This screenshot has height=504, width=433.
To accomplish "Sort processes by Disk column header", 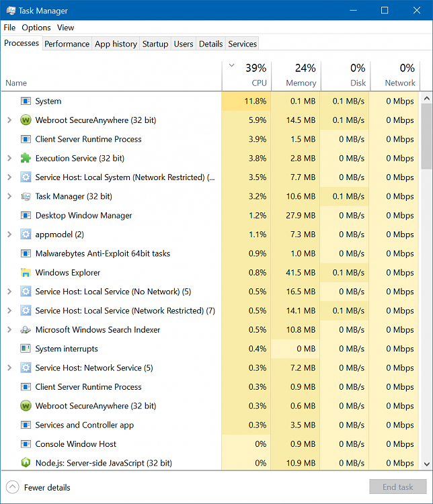I will click(x=346, y=76).
